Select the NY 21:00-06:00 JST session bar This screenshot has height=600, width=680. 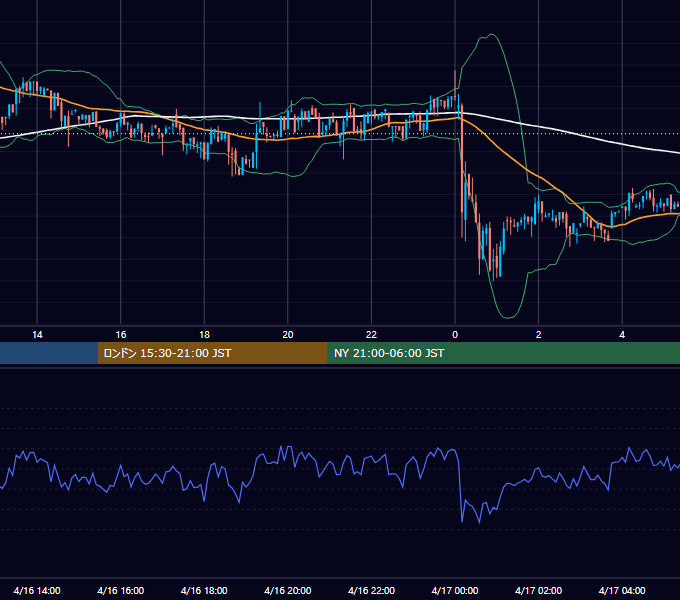tap(503, 353)
